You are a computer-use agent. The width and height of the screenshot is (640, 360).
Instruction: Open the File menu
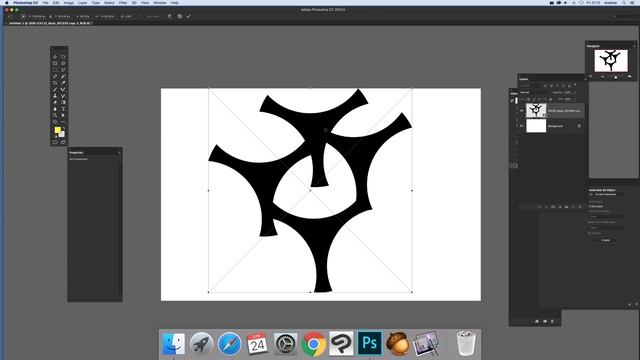point(46,3)
